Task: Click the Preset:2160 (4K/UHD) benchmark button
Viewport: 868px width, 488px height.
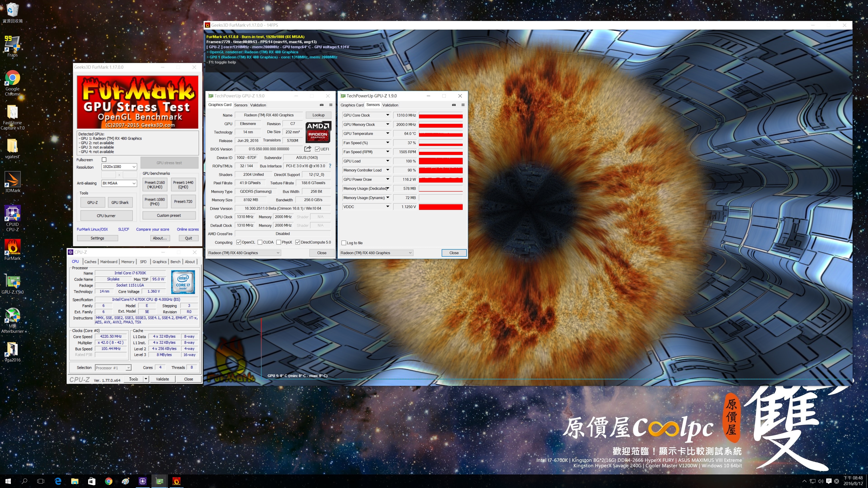Action: coord(155,185)
